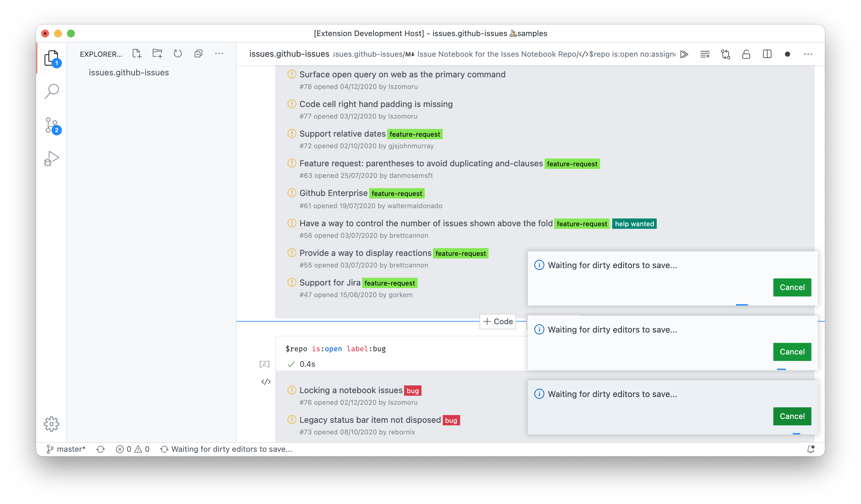Toggle the notifications bell

tap(811, 449)
